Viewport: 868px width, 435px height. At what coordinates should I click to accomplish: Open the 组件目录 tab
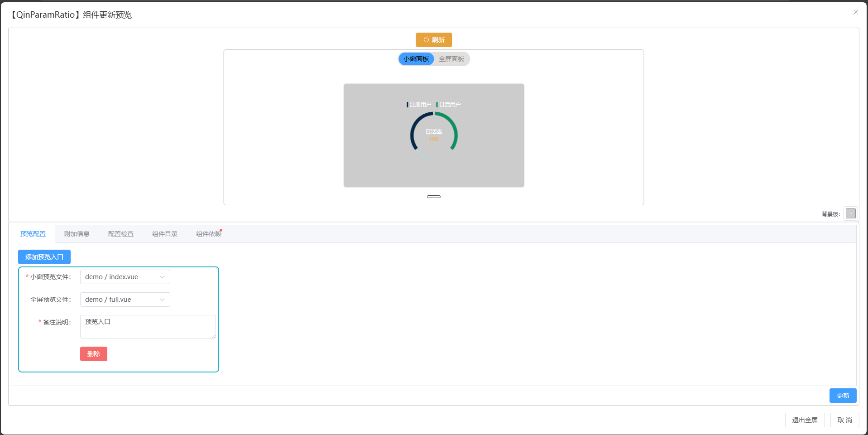tap(165, 234)
